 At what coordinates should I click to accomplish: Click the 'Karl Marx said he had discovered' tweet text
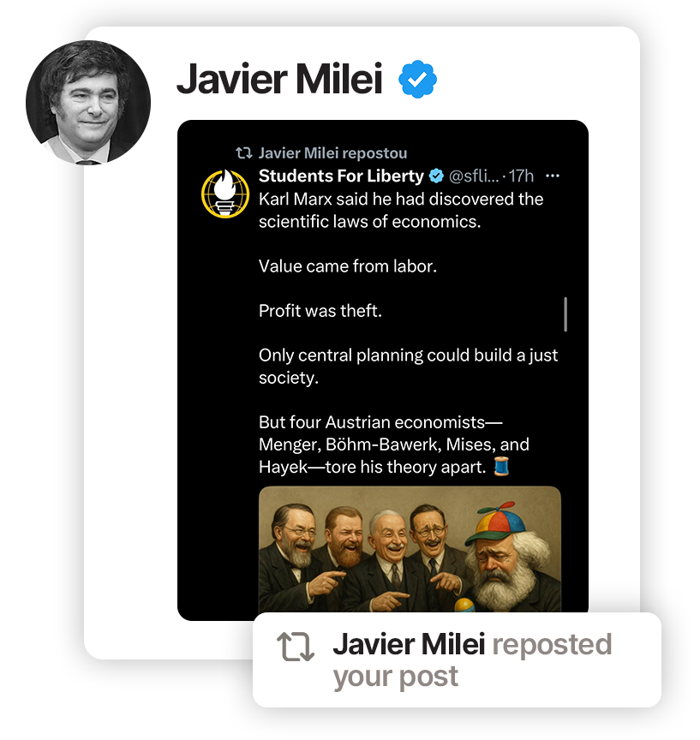coord(401,210)
